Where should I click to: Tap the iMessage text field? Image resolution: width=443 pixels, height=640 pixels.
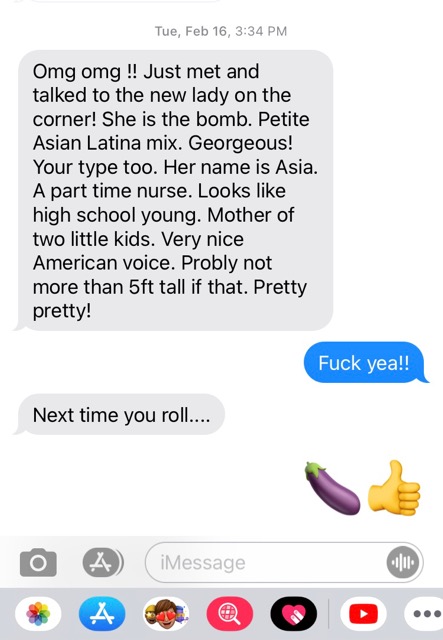[x=284, y=562]
